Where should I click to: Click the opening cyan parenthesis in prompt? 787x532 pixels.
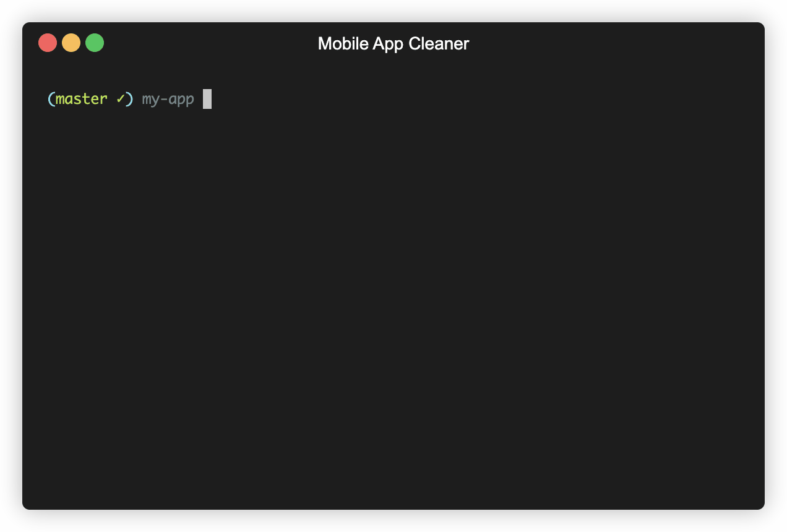click(x=51, y=99)
